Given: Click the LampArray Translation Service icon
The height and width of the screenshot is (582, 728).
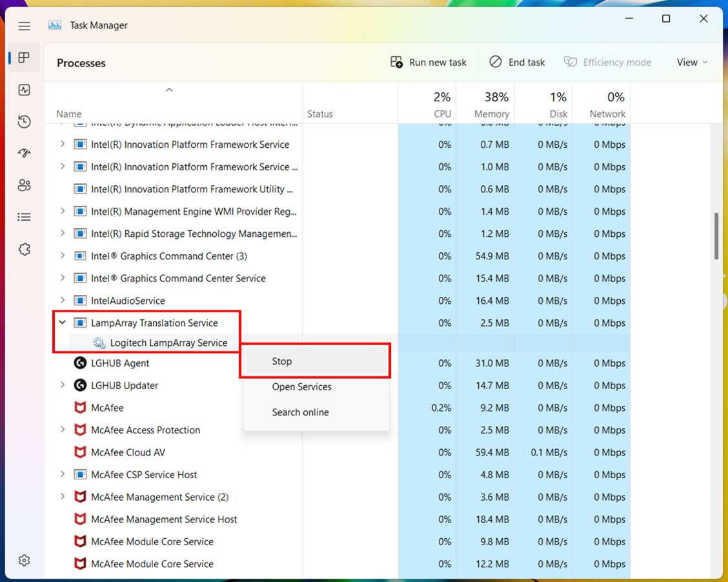Looking at the screenshot, I should tap(80, 323).
